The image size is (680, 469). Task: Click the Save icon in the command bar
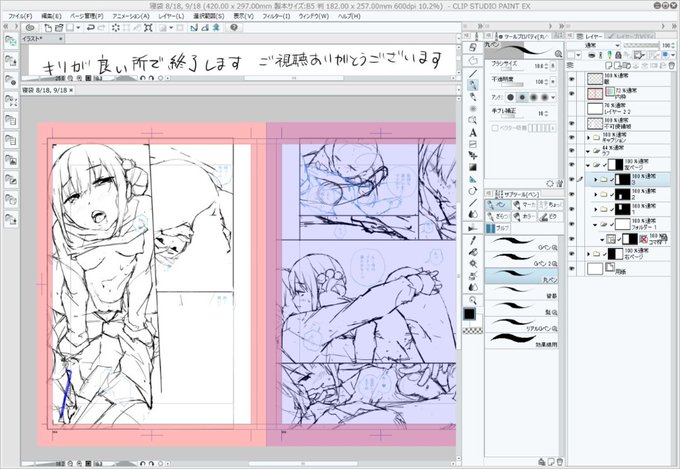click(x=69, y=28)
